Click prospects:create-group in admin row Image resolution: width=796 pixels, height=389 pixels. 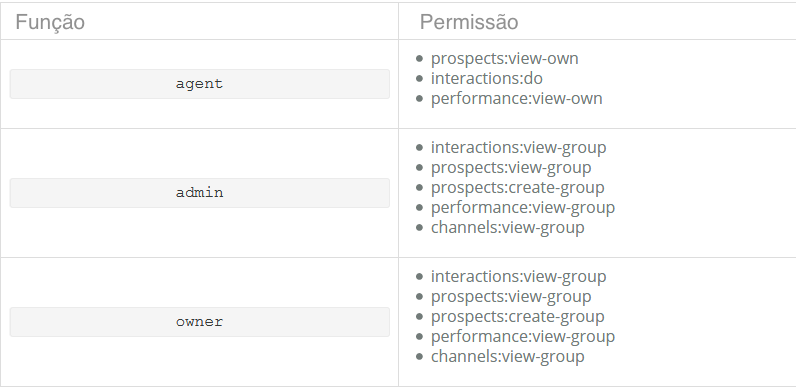[517, 187]
